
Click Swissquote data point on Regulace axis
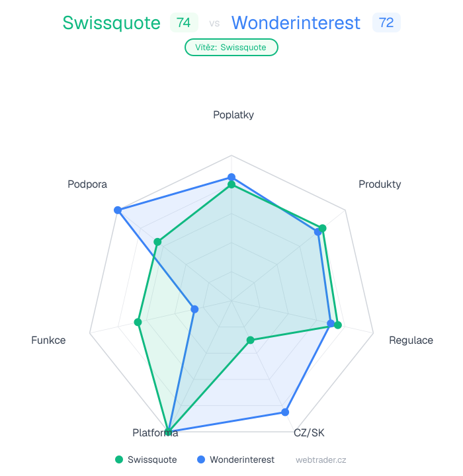click(x=337, y=325)
